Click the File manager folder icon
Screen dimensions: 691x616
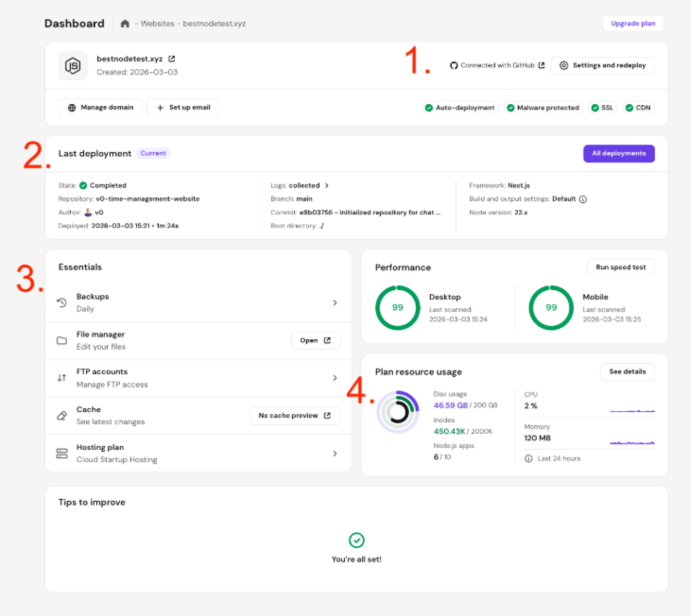pos(61,340)
